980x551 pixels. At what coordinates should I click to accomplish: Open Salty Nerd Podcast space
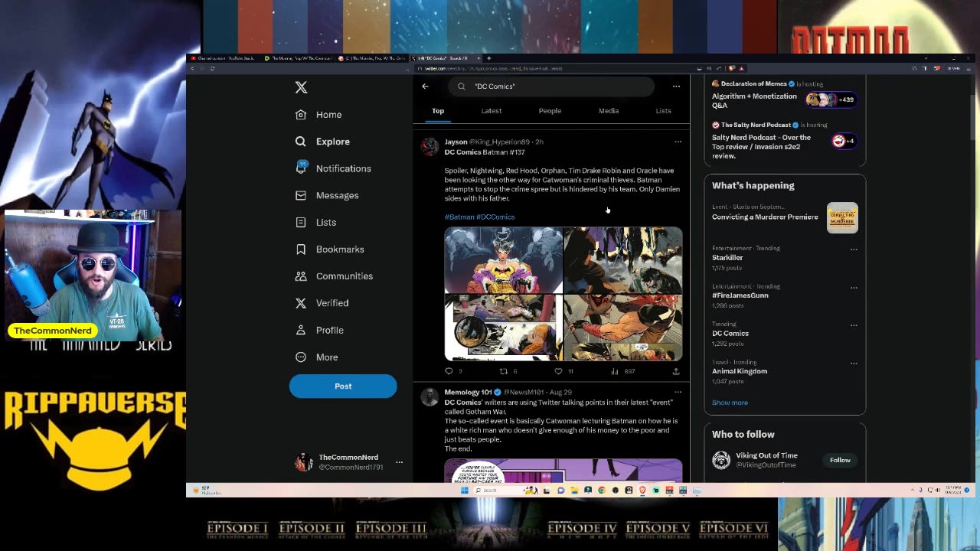tap(785, 141)
